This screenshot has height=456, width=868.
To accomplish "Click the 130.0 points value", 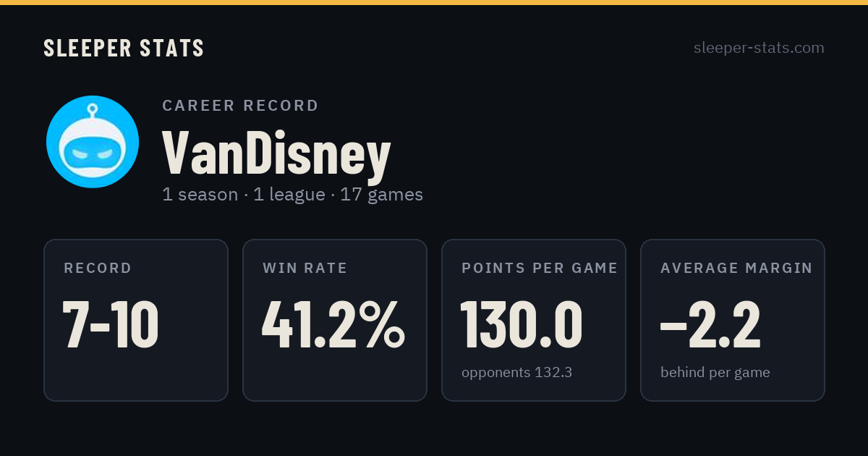I will (522, 324).
